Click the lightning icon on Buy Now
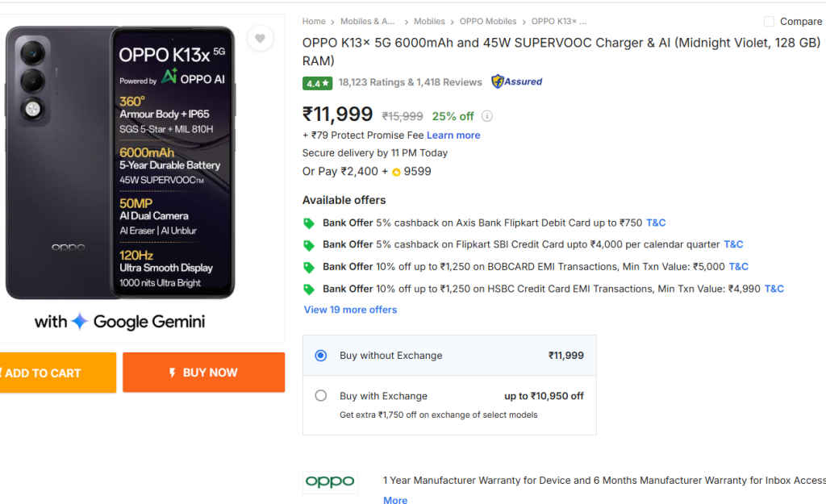 172,372
